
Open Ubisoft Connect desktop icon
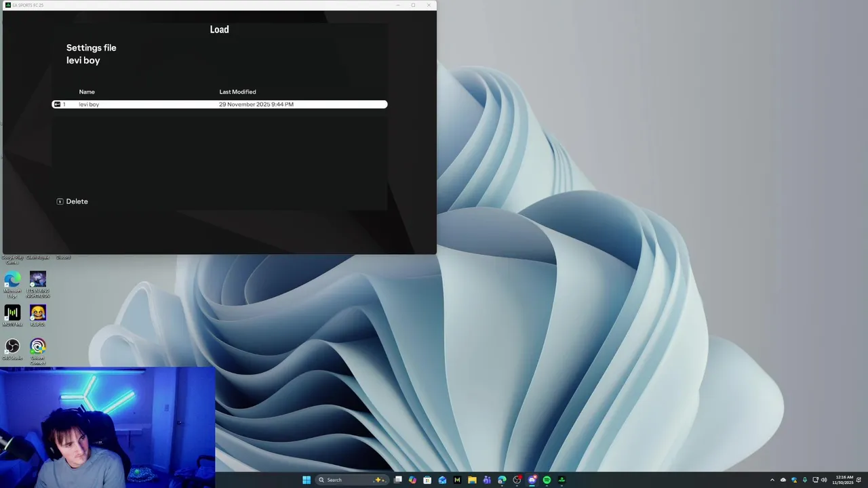pos(38,352)
